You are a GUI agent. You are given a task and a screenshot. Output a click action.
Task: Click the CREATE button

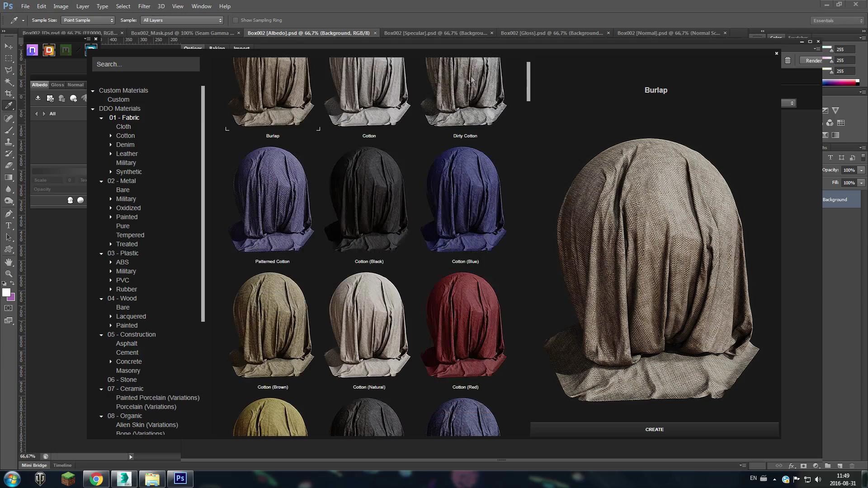(x=654, y=429)
